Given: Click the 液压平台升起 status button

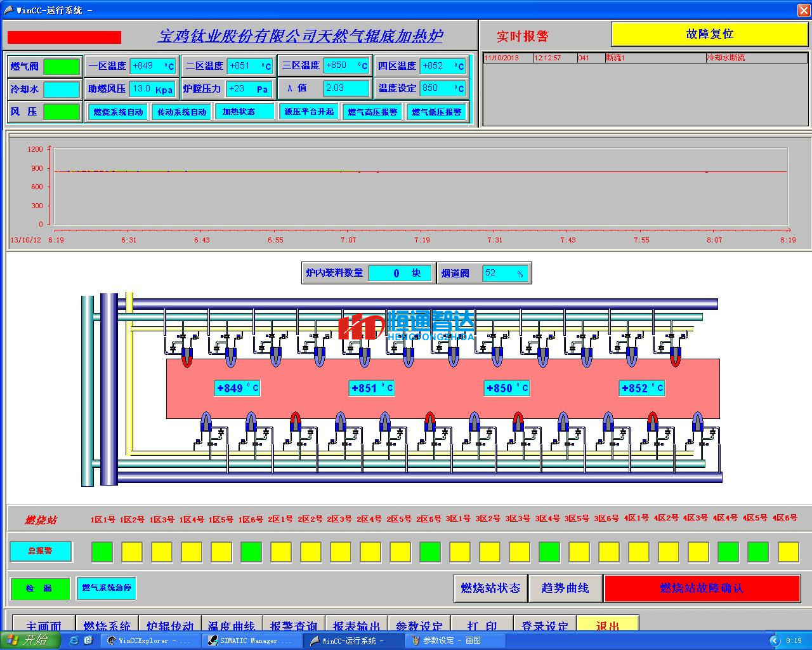Looking at the screenshot, I should pos(309,112).
